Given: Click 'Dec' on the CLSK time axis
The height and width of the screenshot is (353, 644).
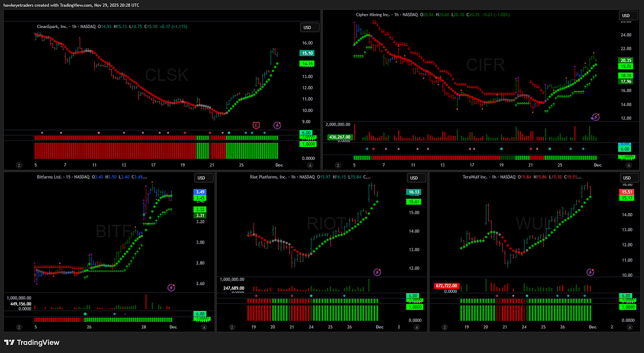Looking at the screenshot, I should coord(279,166).
